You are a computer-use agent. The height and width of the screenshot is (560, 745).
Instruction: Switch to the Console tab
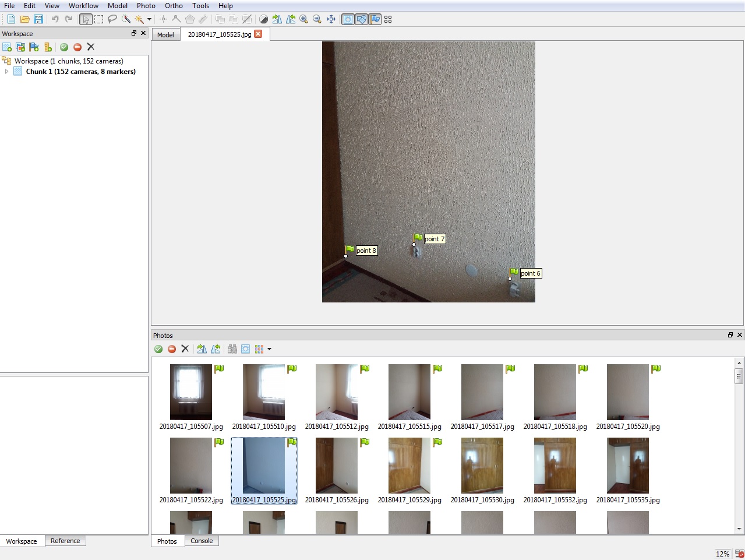pyautogui.click(x=202, y=541)
